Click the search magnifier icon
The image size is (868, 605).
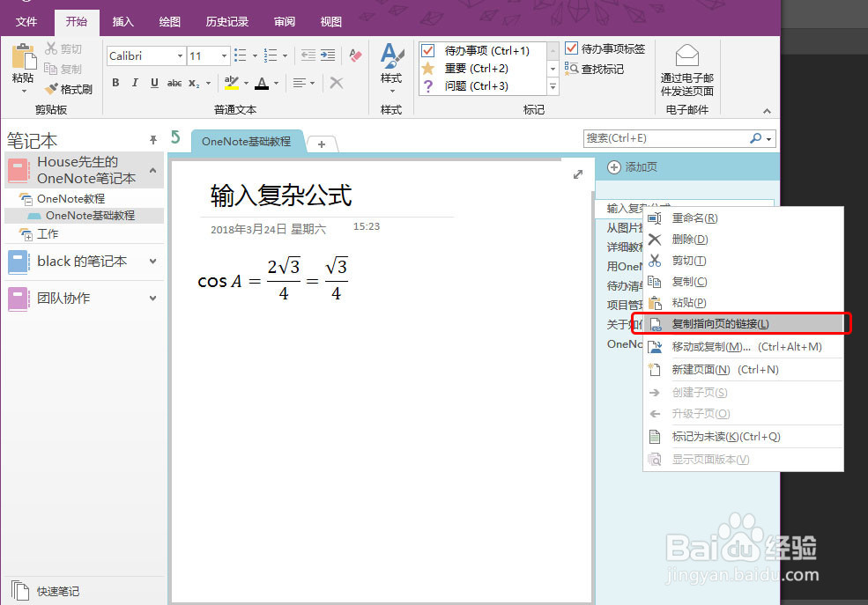coord(755,138)
